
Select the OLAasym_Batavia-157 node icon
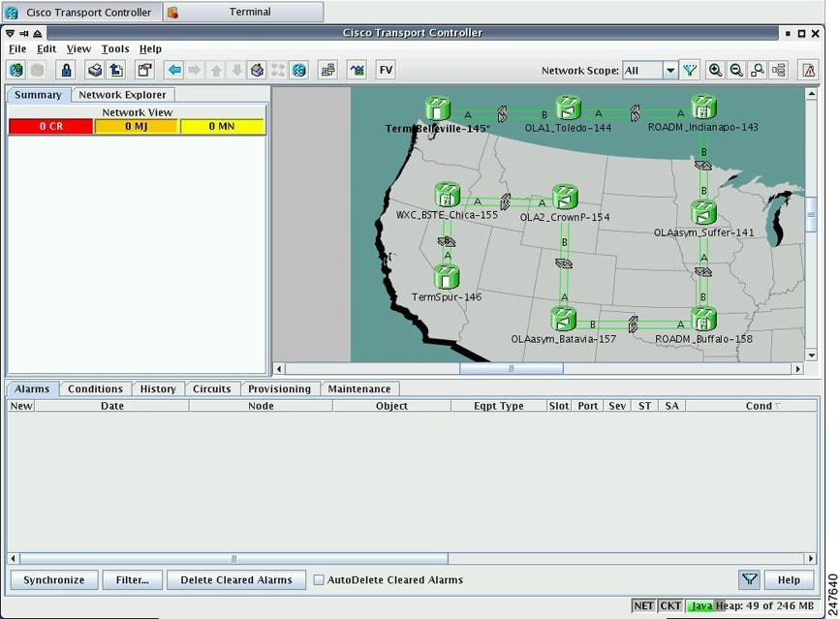[563, 319]
